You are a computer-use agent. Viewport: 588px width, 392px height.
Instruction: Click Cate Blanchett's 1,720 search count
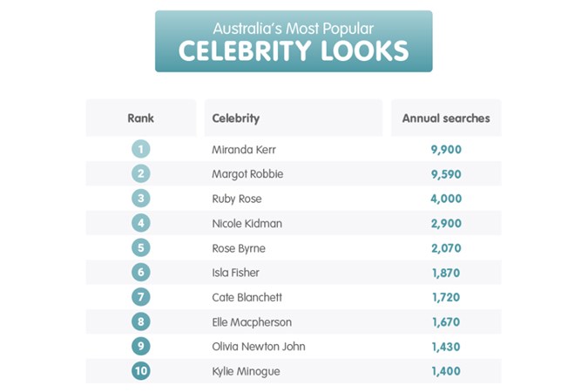point(446,297)
